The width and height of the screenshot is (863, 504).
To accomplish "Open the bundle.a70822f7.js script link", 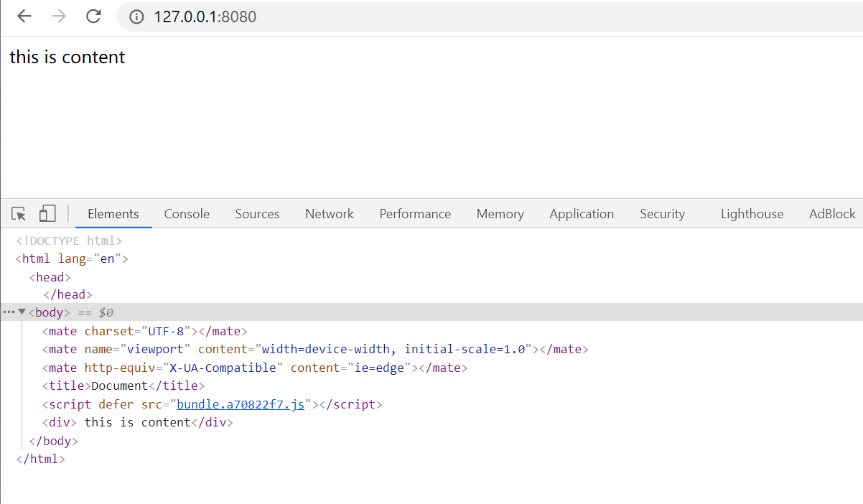I will point(241,404).
